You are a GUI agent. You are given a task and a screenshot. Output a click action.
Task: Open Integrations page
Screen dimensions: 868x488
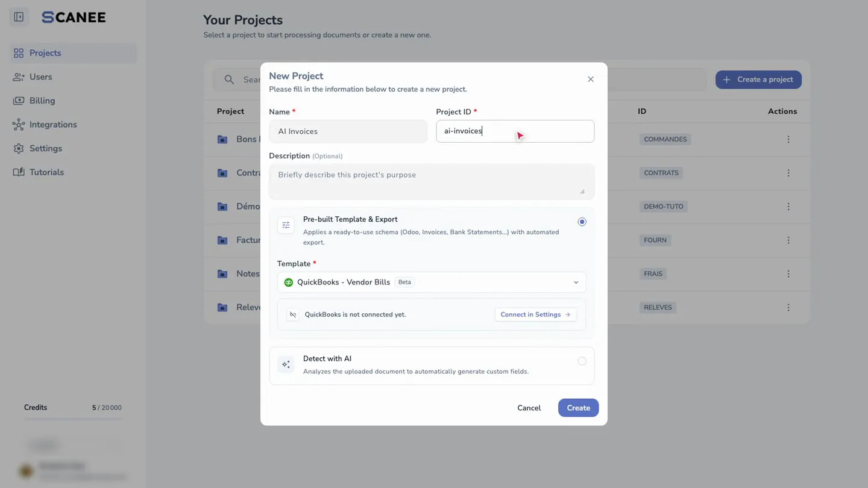tap(74, 124)
